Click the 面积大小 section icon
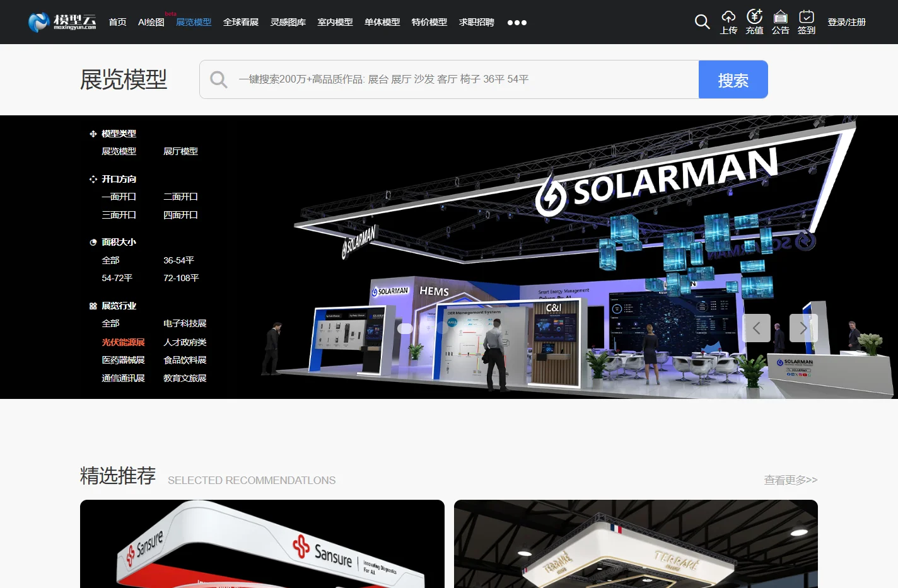 click(93, 242)
